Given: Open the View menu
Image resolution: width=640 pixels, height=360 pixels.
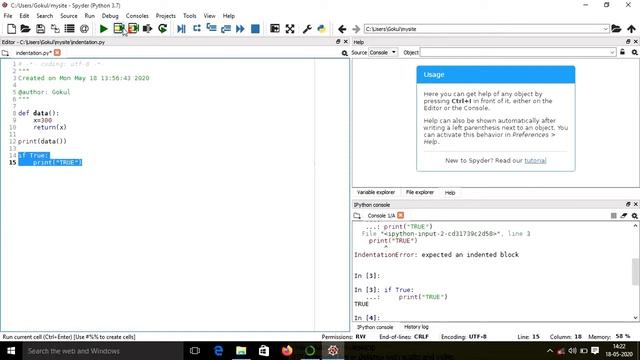Looking at the screenshot, I should click(x=209, y=16).
